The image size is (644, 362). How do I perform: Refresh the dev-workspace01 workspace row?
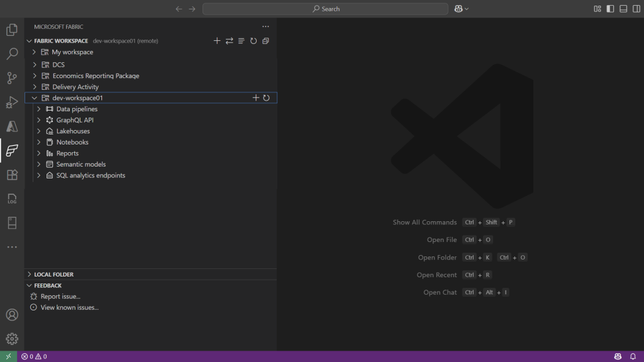coord(267,98)
